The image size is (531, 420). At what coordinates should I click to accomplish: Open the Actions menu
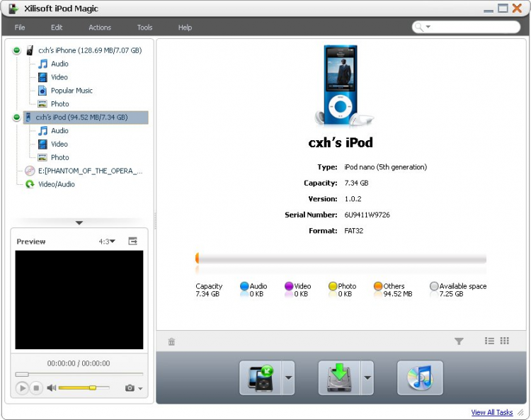click(100, 28)
